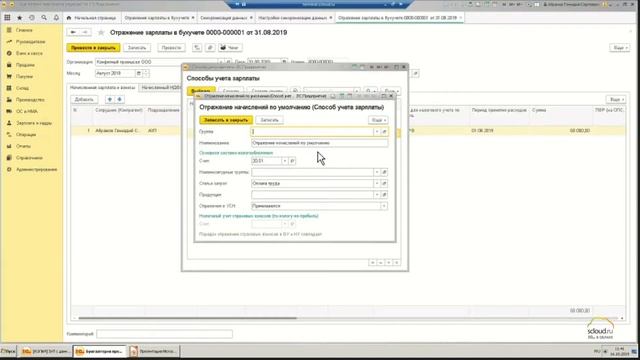Open Администрирование section in sidebar
The image size is (640, 360).
tap(36, 169)
